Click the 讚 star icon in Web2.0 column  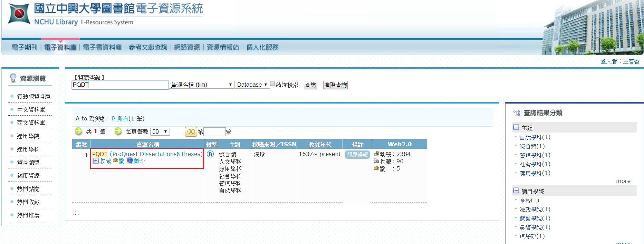pos(376,168)
